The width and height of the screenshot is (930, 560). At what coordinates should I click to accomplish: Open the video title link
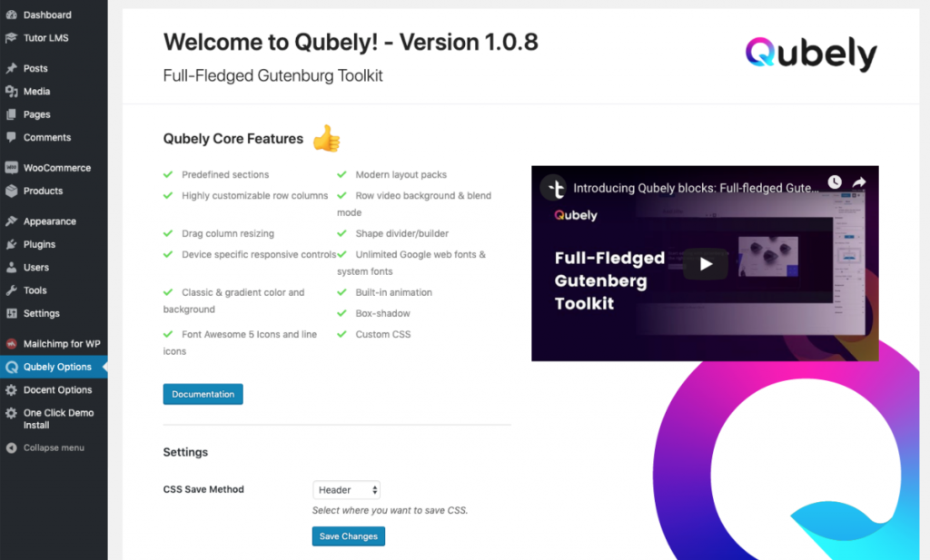click(x=696, y=188)
